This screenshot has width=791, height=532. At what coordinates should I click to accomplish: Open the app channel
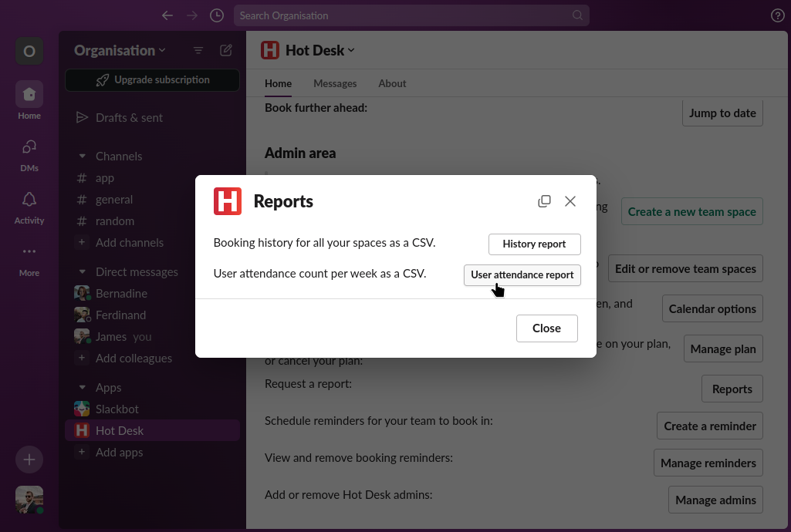click(x=152, y=178)
